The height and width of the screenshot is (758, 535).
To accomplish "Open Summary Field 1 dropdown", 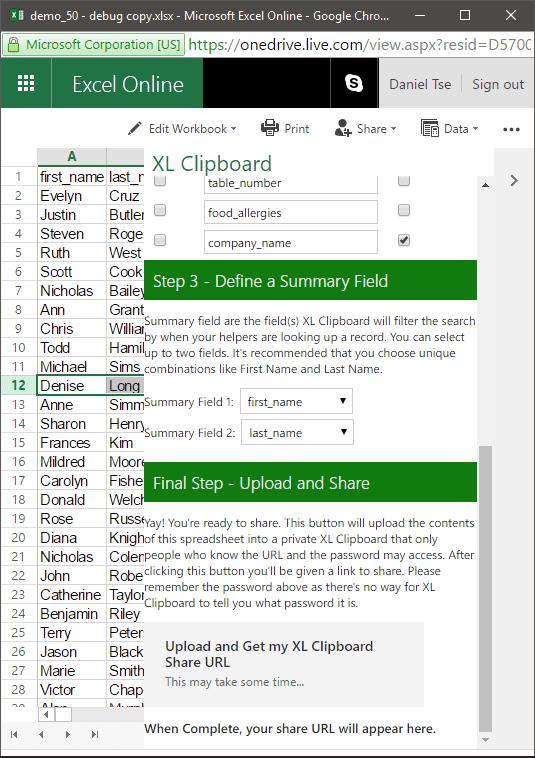I will (296, 401).
